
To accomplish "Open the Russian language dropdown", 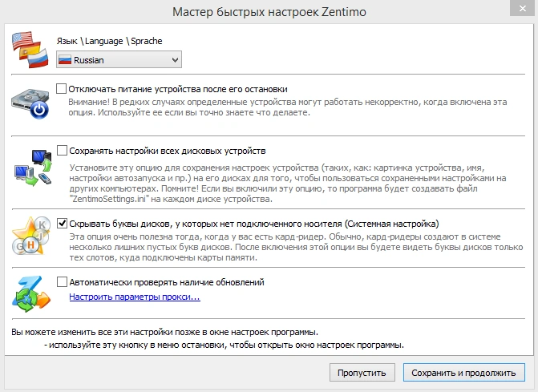I will (x=119, y=59).
